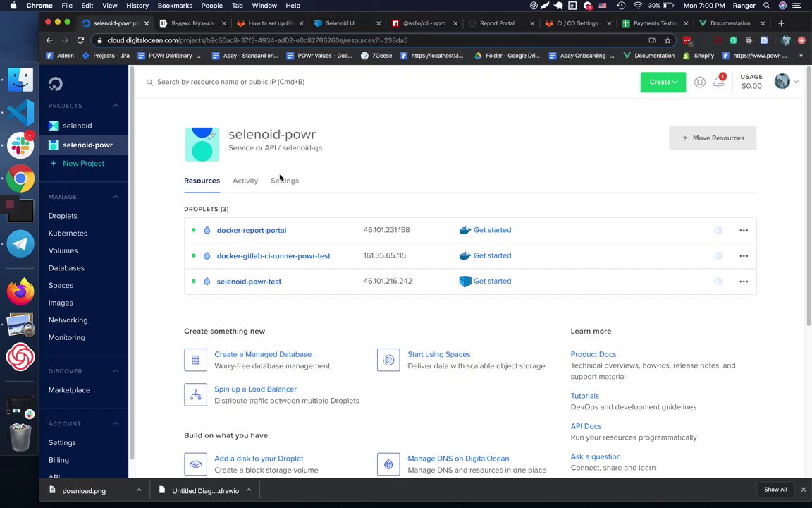
Task: Click New Project in sidebar
Action: click(83, 163)
